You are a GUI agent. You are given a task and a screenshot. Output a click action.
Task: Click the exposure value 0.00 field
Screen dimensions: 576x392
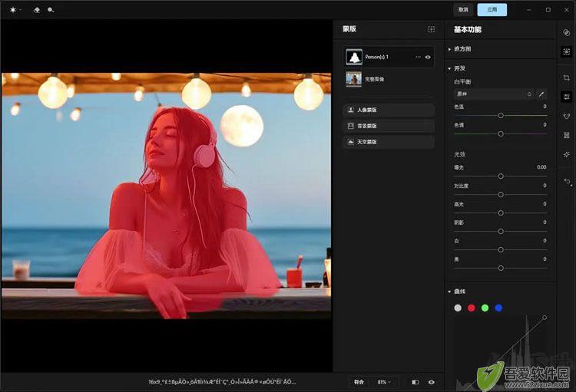(x=541, y=167)
